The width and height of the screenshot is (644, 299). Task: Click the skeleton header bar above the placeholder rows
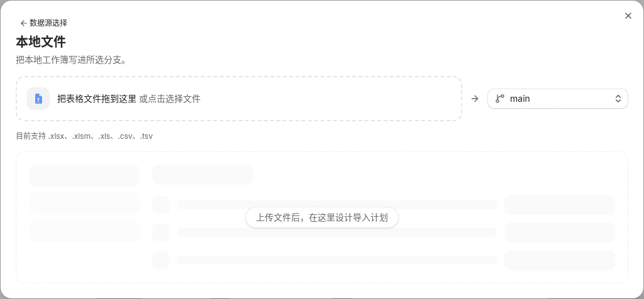(x=203, y=175)
